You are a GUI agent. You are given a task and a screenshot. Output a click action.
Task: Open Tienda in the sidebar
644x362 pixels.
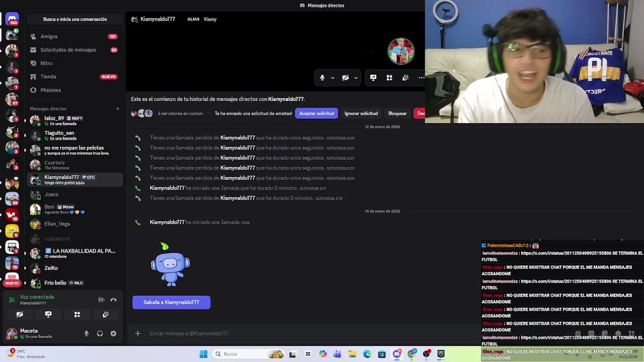click(74, 76)
